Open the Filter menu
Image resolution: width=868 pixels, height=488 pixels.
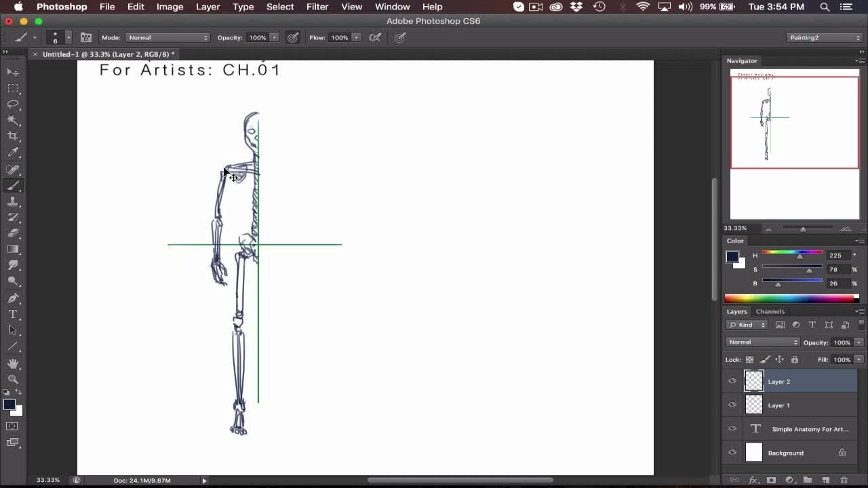317,7
